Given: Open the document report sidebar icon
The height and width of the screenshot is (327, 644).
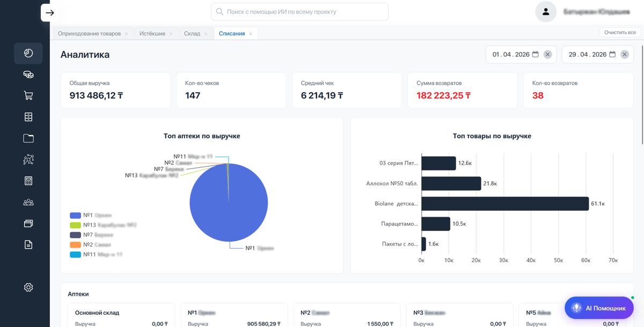Looking at the screenshot, I should click(28, 244).
